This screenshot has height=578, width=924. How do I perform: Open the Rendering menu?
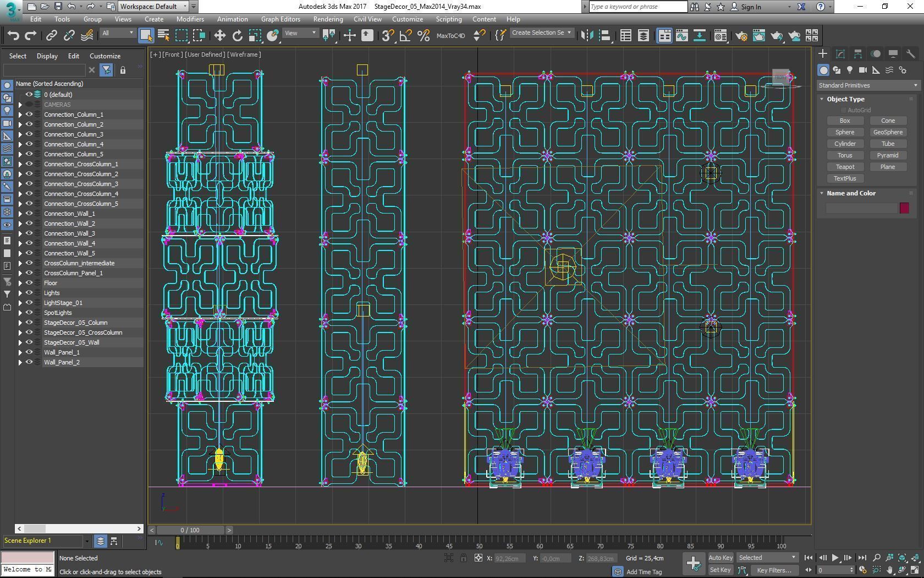click(x=328, y=19)
